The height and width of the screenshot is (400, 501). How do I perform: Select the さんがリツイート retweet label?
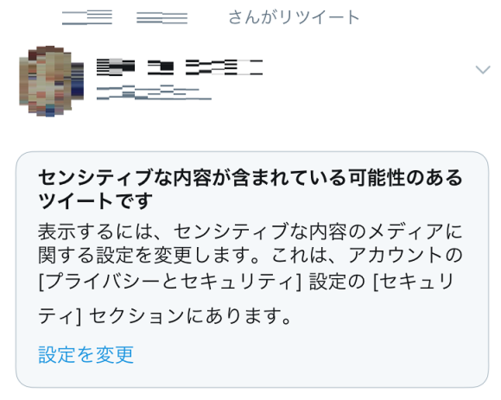[294, 17]
